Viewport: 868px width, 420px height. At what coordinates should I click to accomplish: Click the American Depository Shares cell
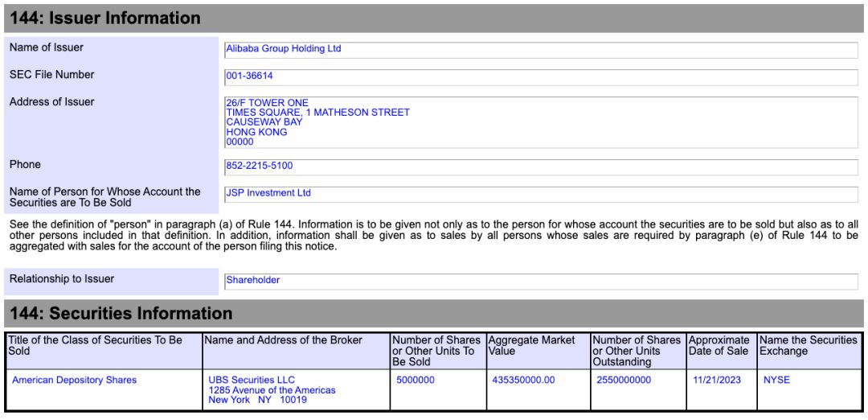point(74,381)
